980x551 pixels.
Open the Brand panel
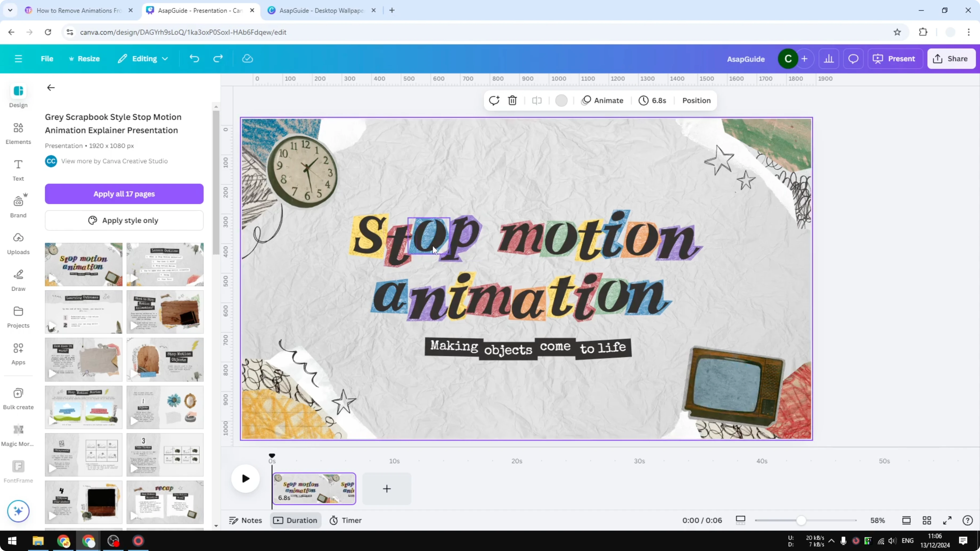pyautogui.click(x=18, y=207)
